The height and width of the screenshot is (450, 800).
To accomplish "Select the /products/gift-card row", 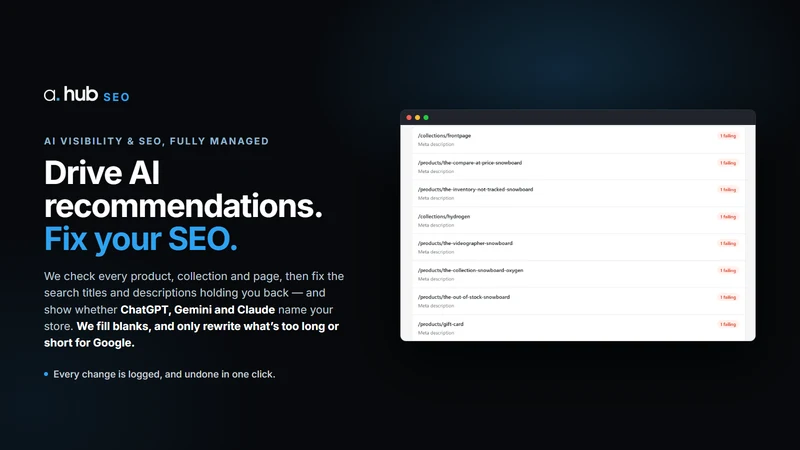I will coord(578,328).
